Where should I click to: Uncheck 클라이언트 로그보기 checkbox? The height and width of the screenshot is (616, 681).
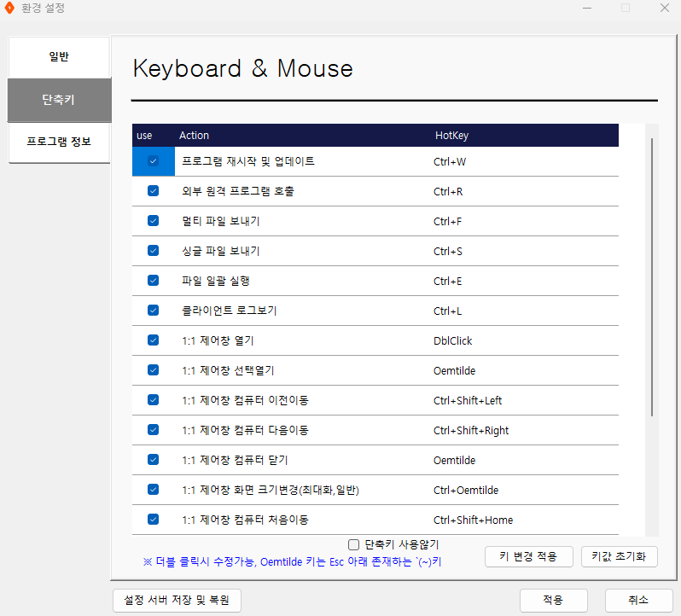[153, 311]
